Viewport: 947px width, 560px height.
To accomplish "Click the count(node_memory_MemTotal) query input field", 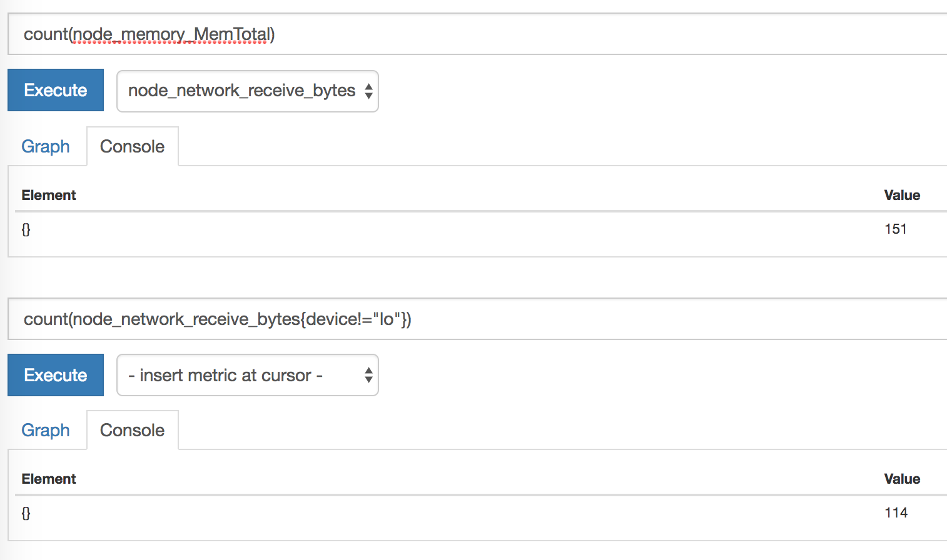I will pyautogui.click(x=475, y=34).
